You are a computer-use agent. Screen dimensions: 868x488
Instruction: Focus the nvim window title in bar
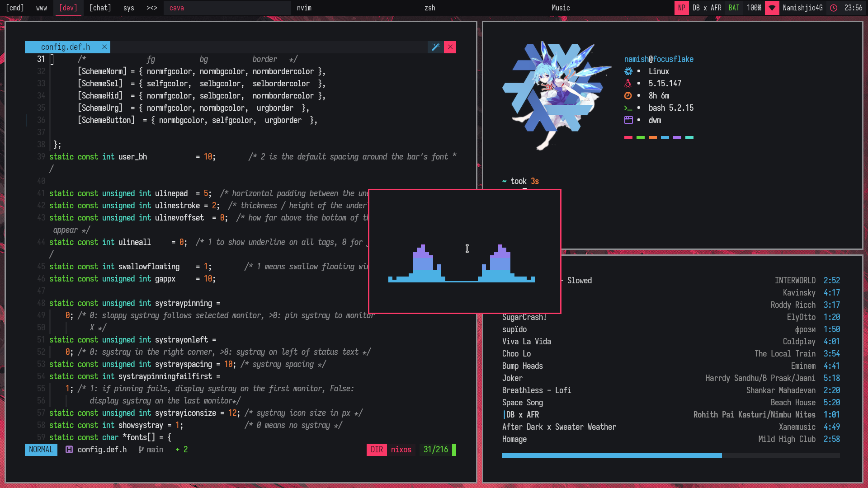pos(355,8)
